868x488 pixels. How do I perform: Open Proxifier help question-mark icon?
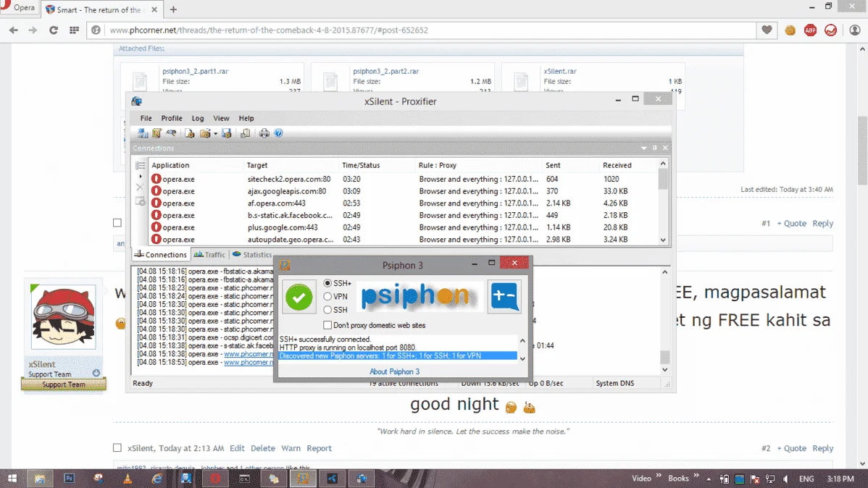click(278, 133)
